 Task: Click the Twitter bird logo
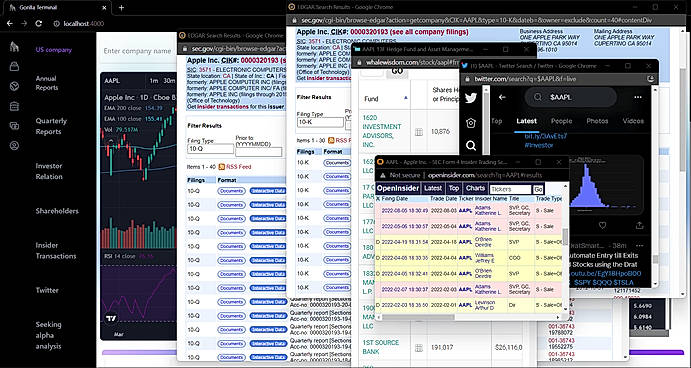(x=471, y=98)
